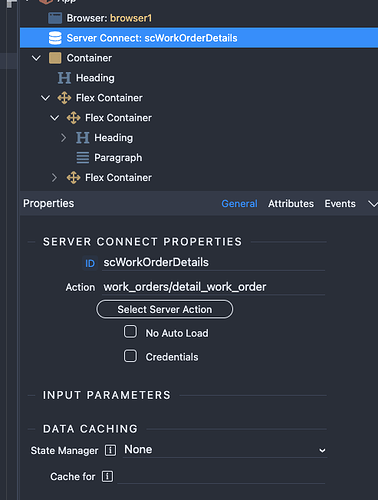Click the Cache for info icon
This screenshot has width=378, height=500.
point(107,476)
